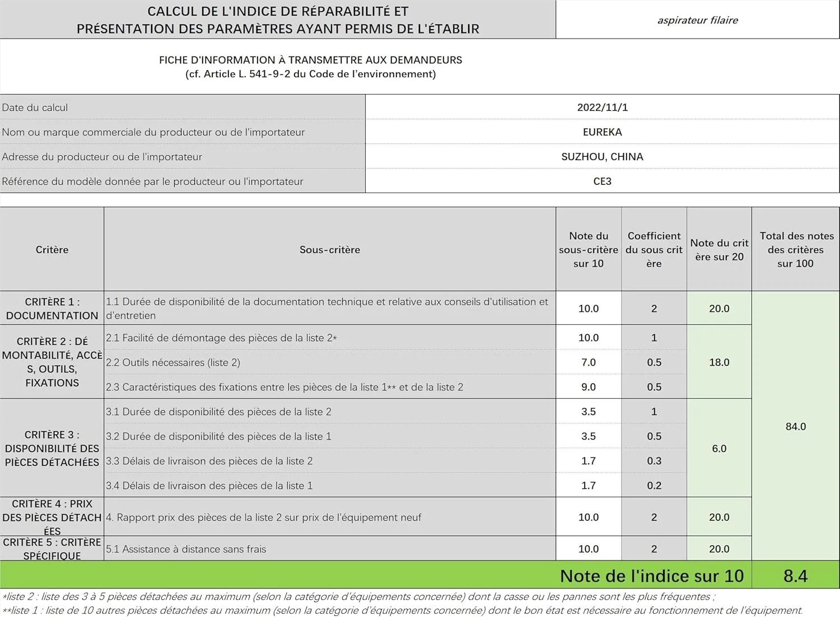Screen dimensions: 840x617
Task: Select the SUZHOU, CHINA address cell
Action: pyautogui.click(x=602, y=157)
